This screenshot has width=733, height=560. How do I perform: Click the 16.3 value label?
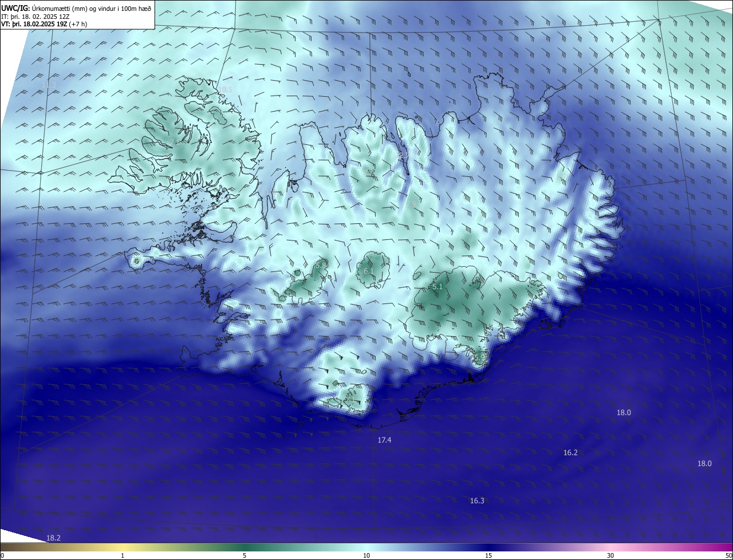477,500
